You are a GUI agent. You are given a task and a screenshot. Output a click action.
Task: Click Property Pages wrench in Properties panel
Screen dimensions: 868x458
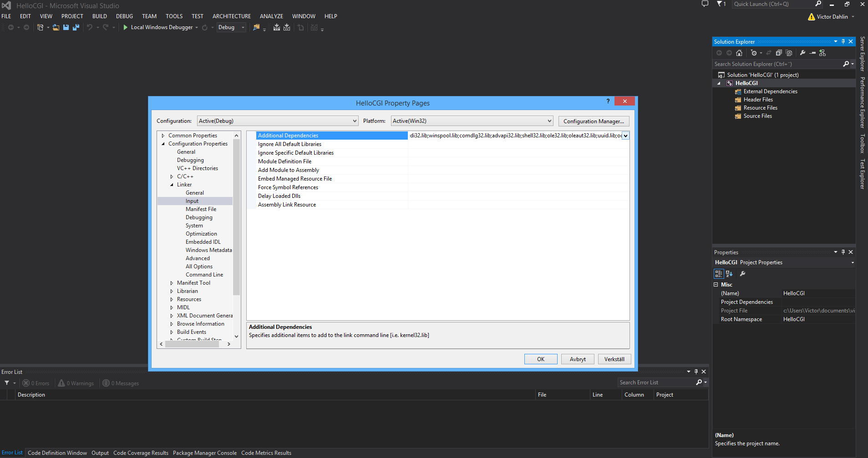tap(742, 274)
